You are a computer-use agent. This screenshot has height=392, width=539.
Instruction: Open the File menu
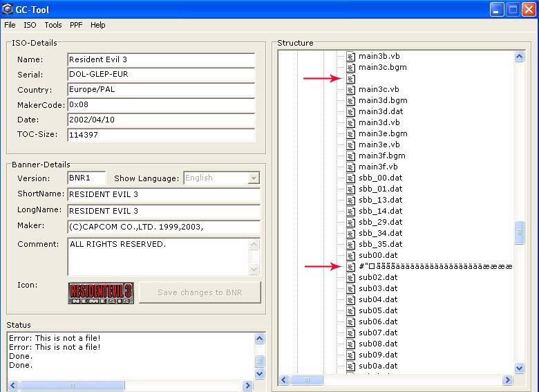pos(10,25)
